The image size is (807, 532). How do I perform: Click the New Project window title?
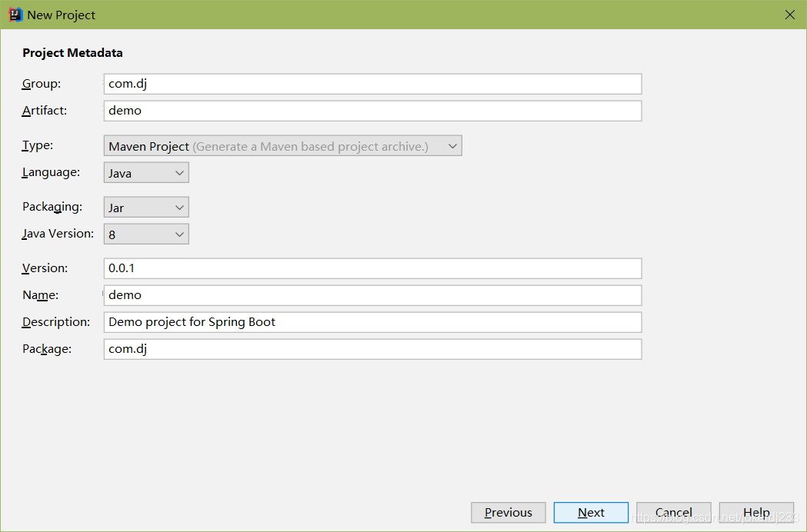62,15
